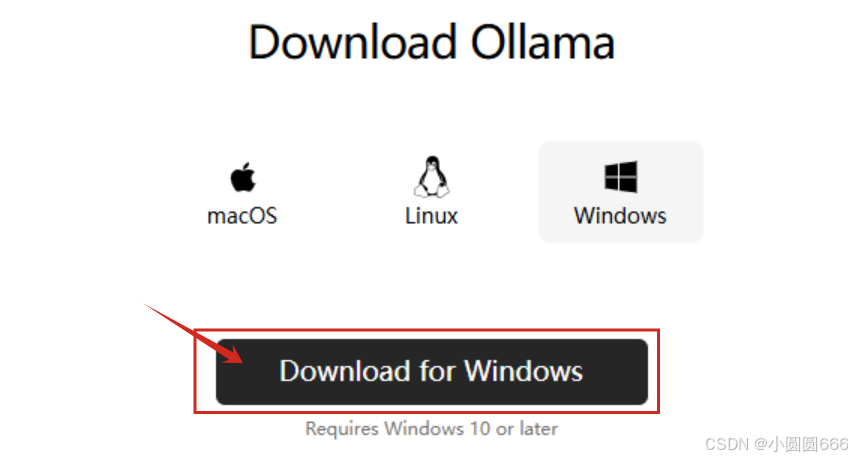Click the word Download in the heading
The width and height of the screenshot is (852, 459).
click(x=352, y=42)
